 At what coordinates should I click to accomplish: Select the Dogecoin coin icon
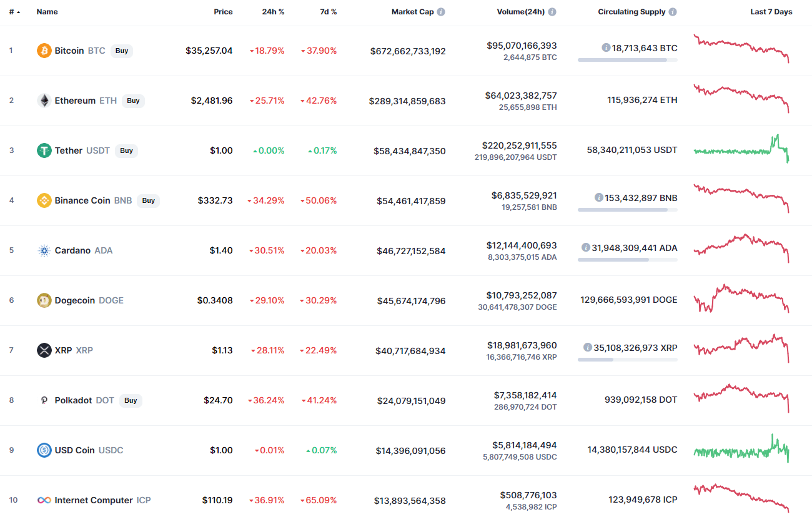(x=43, y=300)
